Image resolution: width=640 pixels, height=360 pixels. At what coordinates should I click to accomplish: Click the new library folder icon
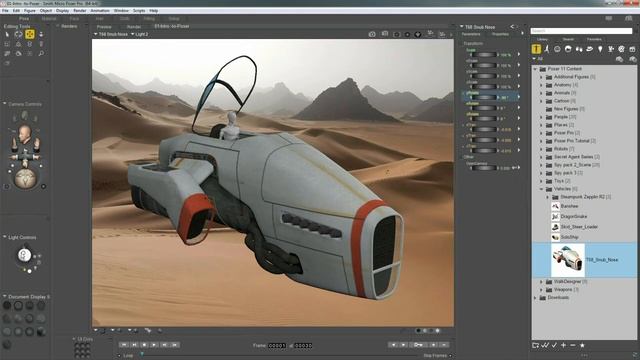(x=536, y=345)
